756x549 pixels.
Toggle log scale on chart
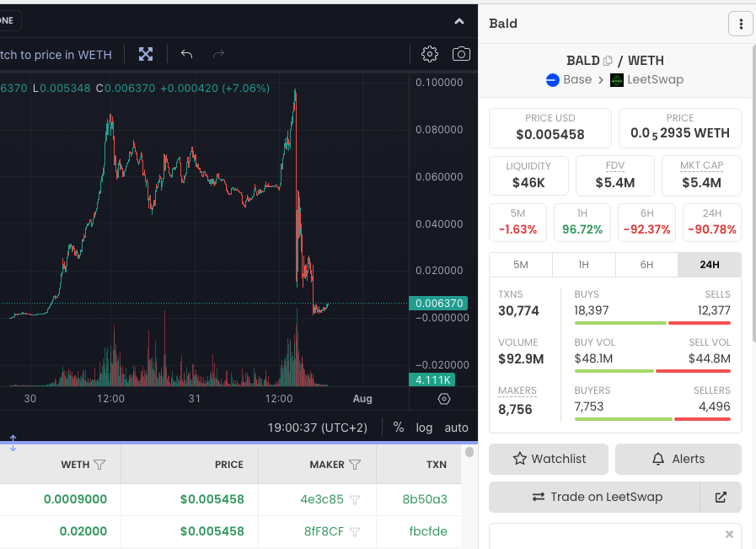pyautogui.click(x=424, y=428)
